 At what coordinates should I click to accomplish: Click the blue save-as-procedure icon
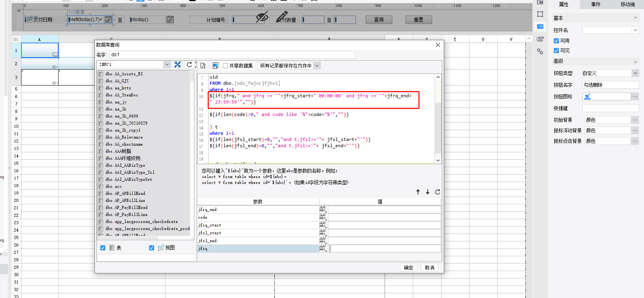(215, 66)
